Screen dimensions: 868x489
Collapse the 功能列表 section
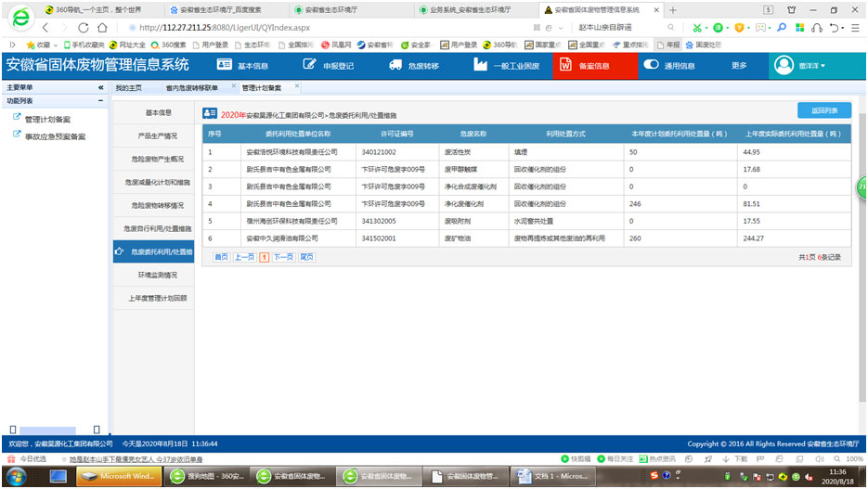[100, 100]
